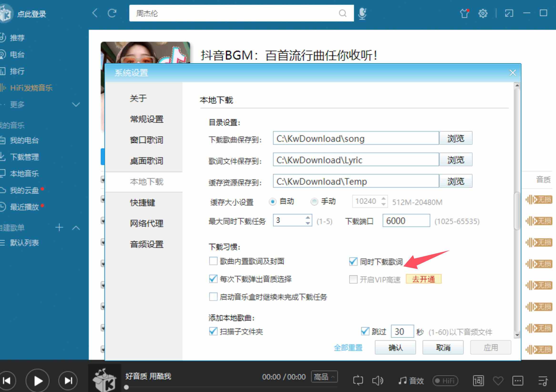556x392 pixels.
Task: Open the 高品 quality dropdown
Action: click(324, 377)
